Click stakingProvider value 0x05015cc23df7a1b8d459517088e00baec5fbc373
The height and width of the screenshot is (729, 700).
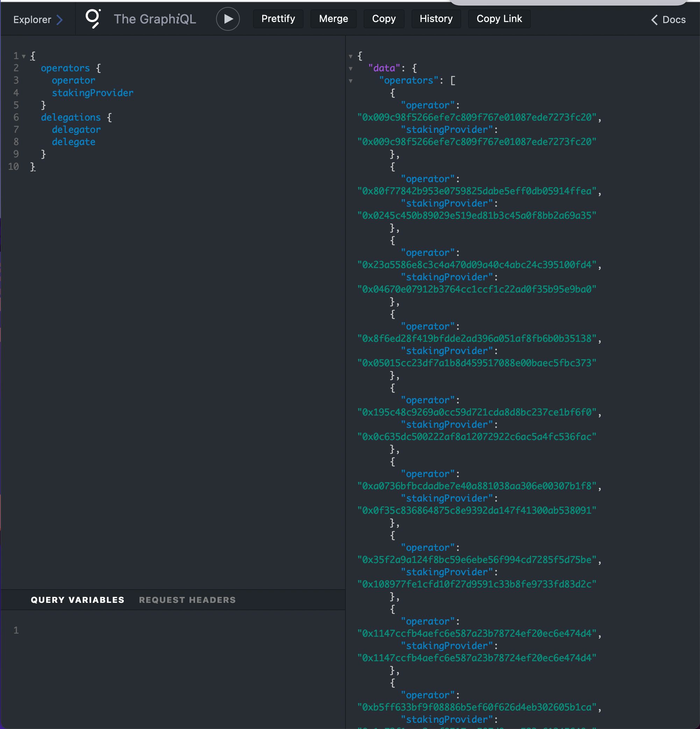point(477,363)
